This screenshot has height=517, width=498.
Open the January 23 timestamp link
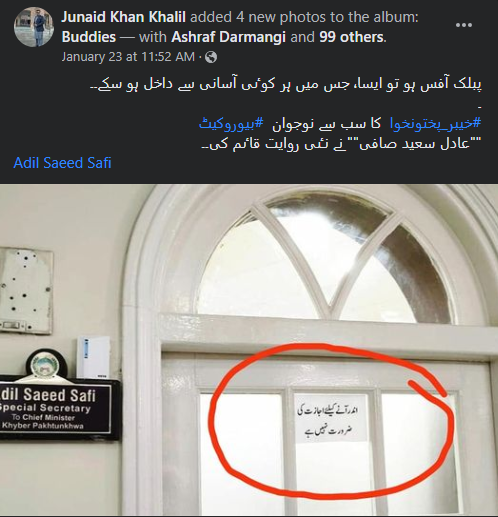click(x=128, y=57)
